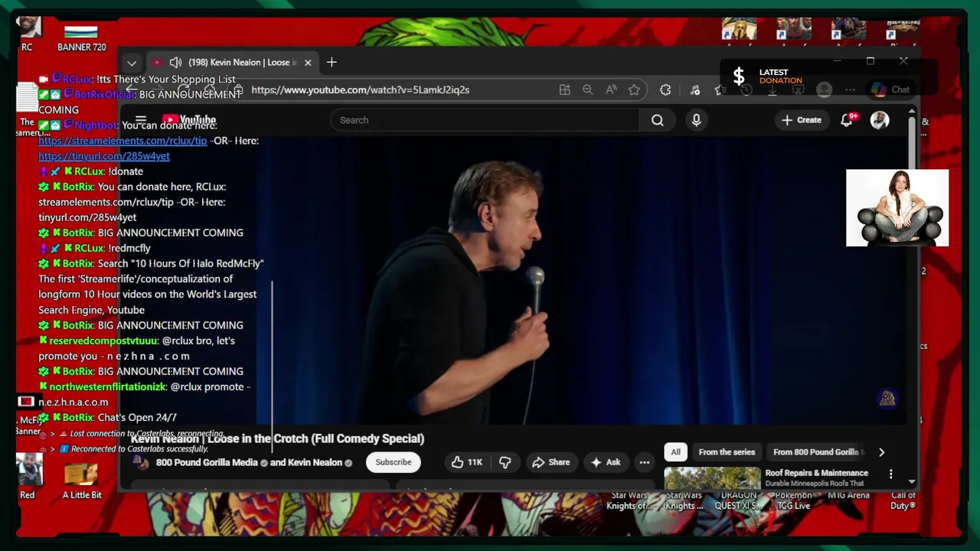Open Roof Repairs & Maintenance ad thumbnail
The height and width of the screenshot is (551, 980).
[x=712, y=478]
